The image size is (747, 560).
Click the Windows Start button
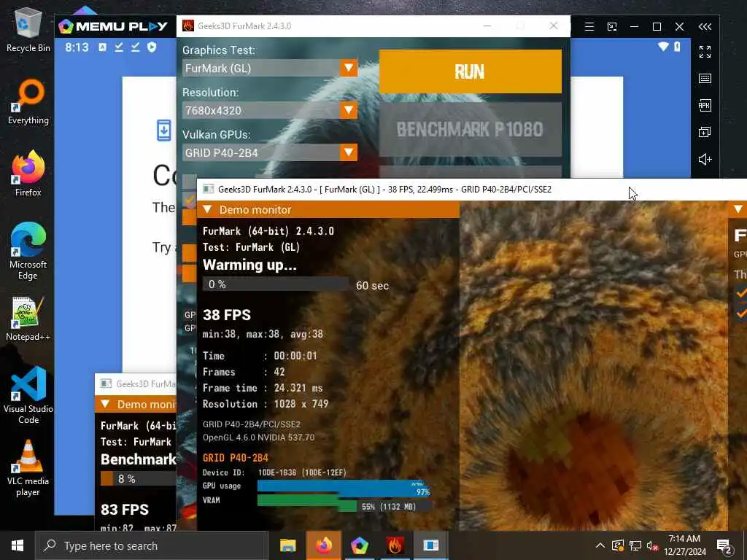(x=18, y=545)
